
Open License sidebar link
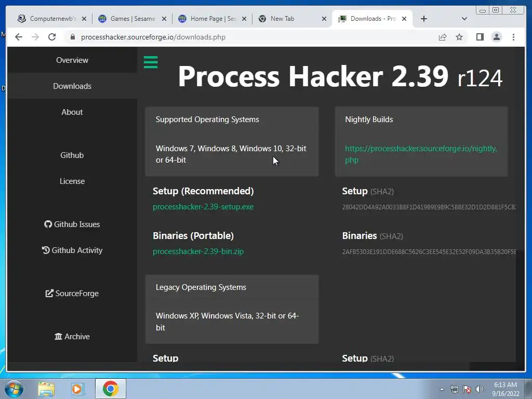(x=72, y=181)
